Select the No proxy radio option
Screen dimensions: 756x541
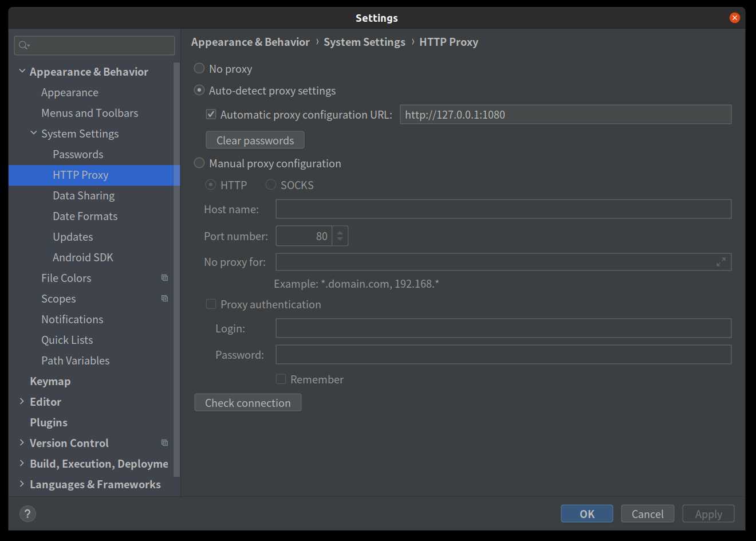[x=199, y=68]
